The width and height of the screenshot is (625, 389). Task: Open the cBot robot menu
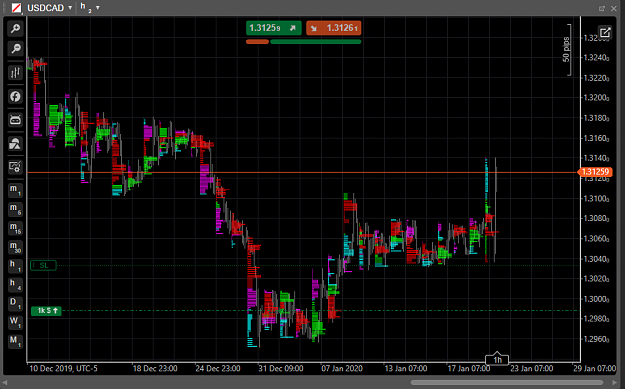(x=15, y=120)
